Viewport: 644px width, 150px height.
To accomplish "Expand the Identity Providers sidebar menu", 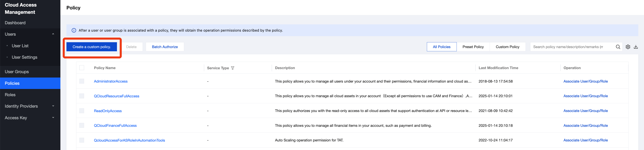I will click(53, 106).
